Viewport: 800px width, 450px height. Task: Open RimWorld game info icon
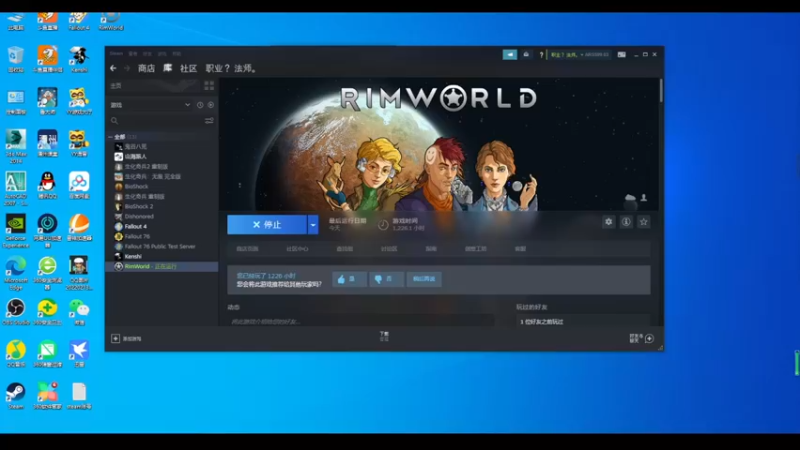[x=626, y=222]
